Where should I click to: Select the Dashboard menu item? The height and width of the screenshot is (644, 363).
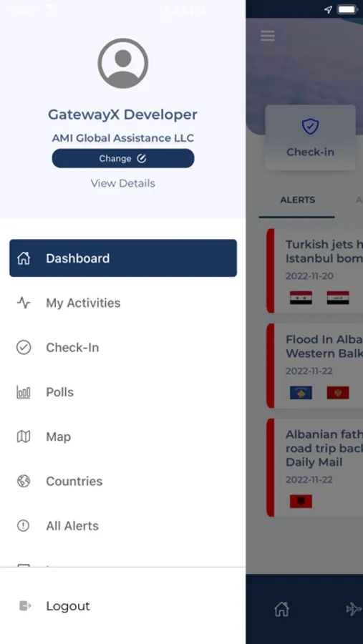click(x=123, y=258)
